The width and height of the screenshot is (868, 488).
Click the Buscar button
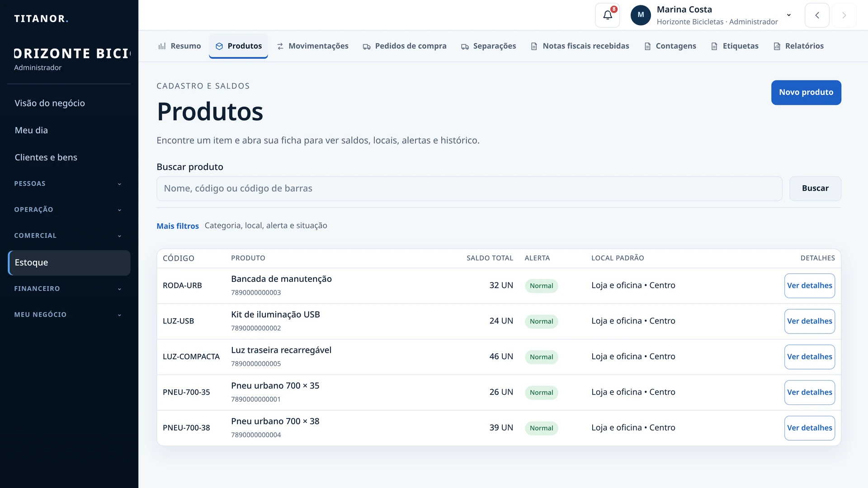click(815, 188)
